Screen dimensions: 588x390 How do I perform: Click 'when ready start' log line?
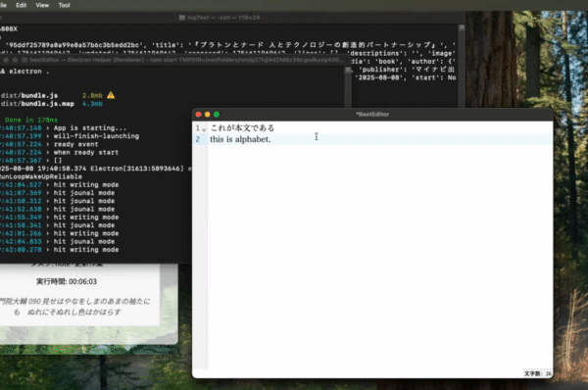pyautogui.click(x=86, y=152)
